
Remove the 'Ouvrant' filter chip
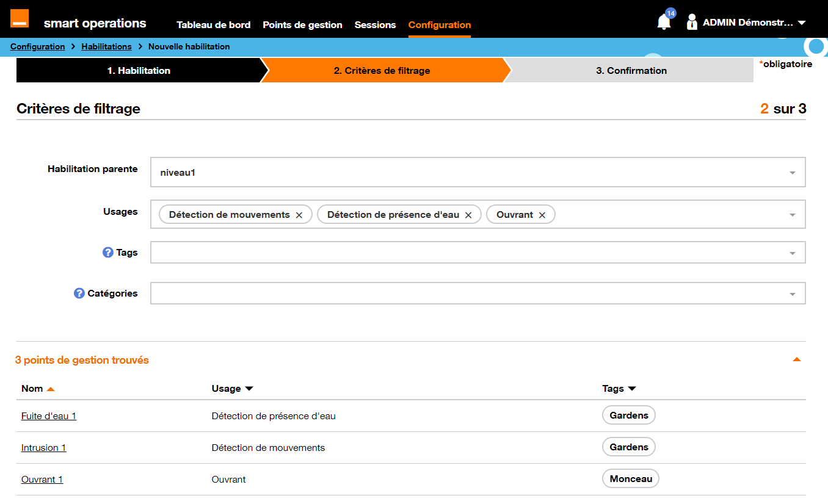coord(542,214)
